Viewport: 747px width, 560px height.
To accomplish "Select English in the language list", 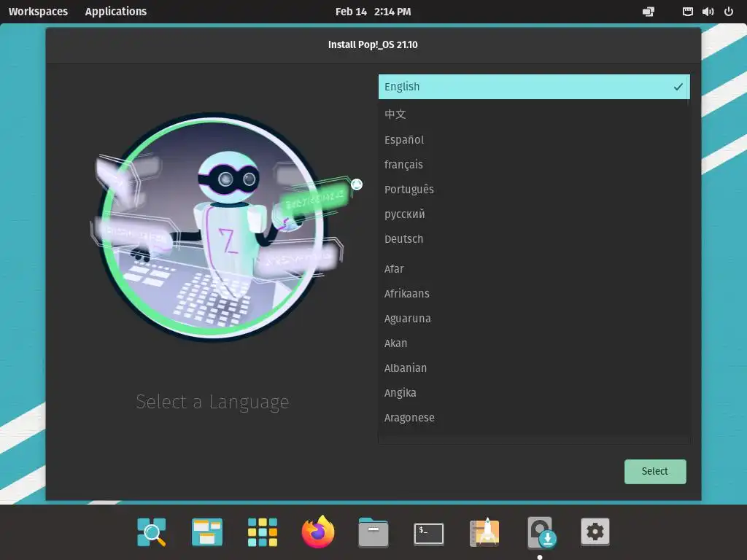I will (534, 87).
